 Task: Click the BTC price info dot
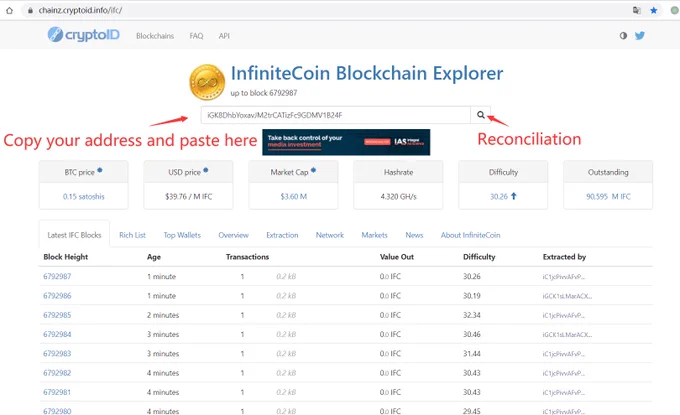[100, 170]
